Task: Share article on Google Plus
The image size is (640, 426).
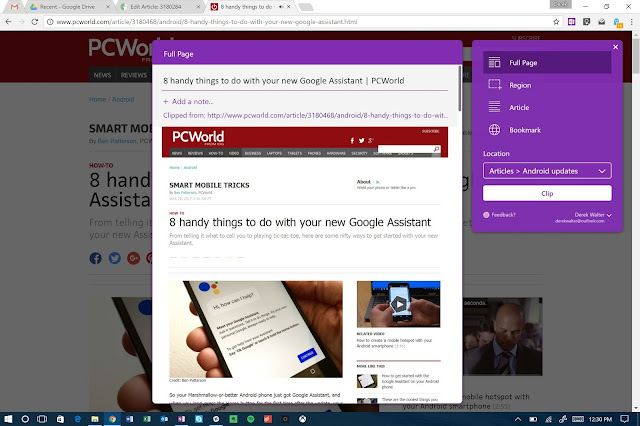Action: click(133, 258)
